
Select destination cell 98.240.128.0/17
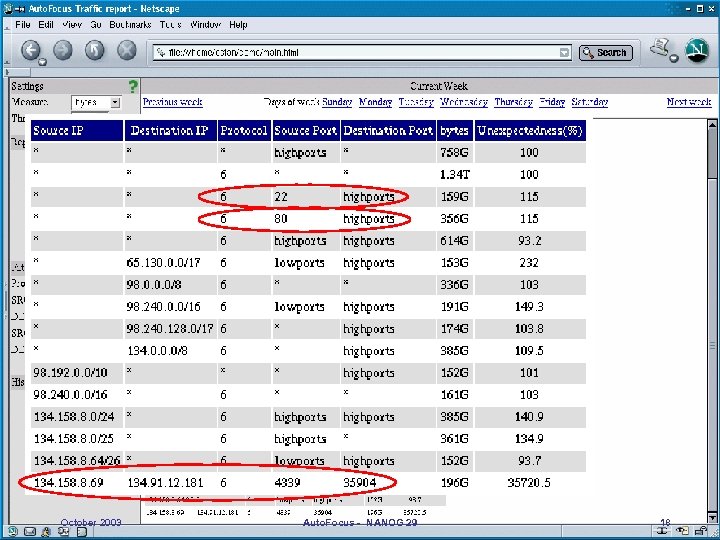pyautogui.click(x=170, y=329)
